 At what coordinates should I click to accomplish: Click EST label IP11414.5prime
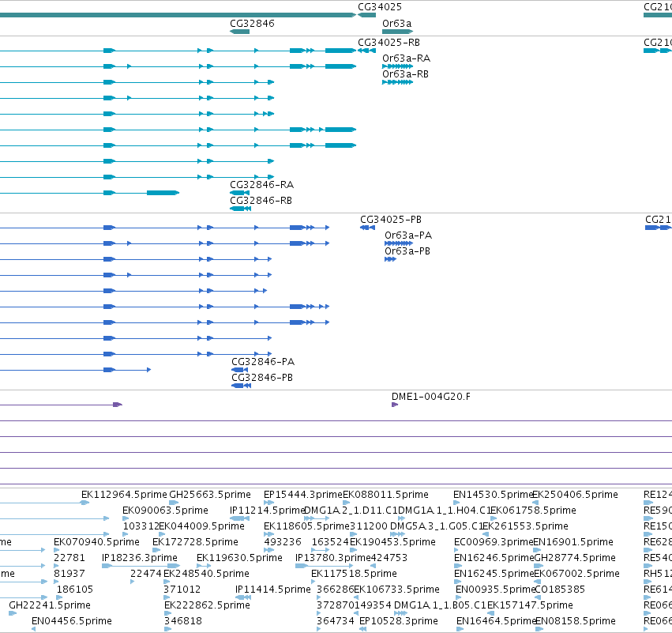(272, 590)
